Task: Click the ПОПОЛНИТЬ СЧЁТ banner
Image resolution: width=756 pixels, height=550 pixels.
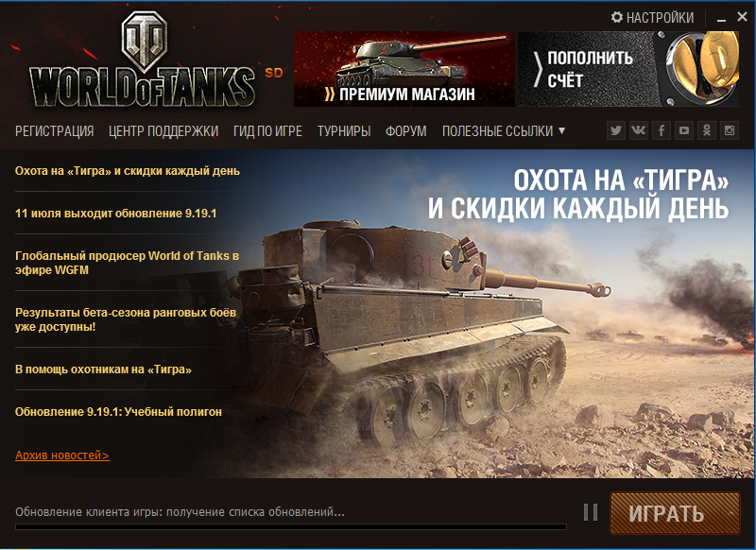Action: click(x=628, y=69)
